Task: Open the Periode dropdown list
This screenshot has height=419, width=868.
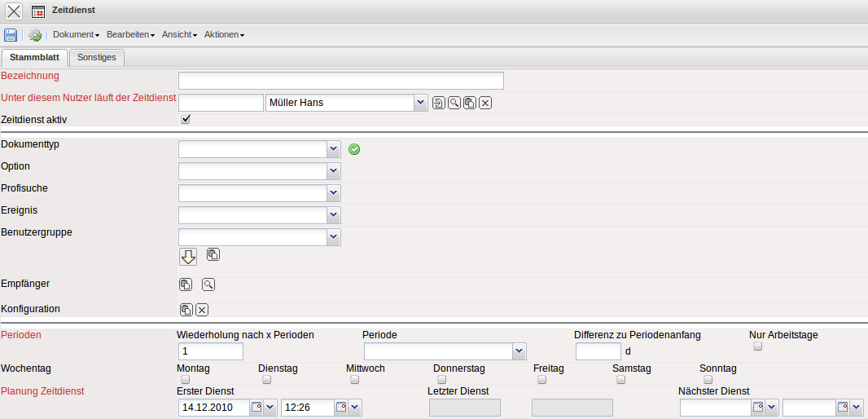Action: click(x=519, y=351)
